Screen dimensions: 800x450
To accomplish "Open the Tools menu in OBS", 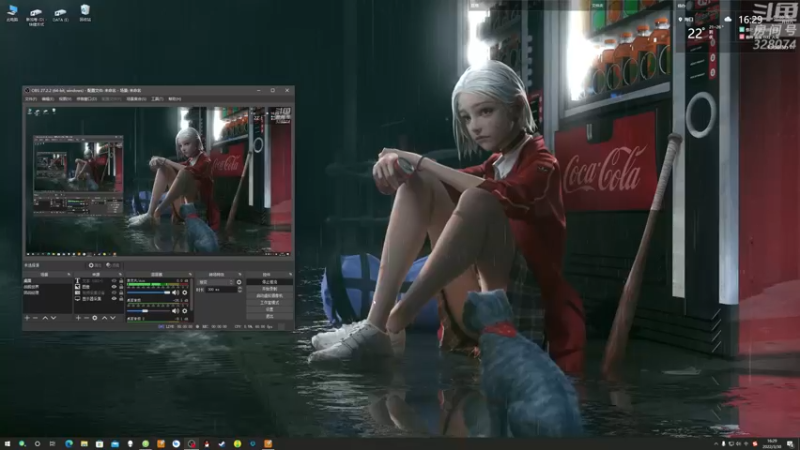I will pyautogui.click(x=157, y=99).
